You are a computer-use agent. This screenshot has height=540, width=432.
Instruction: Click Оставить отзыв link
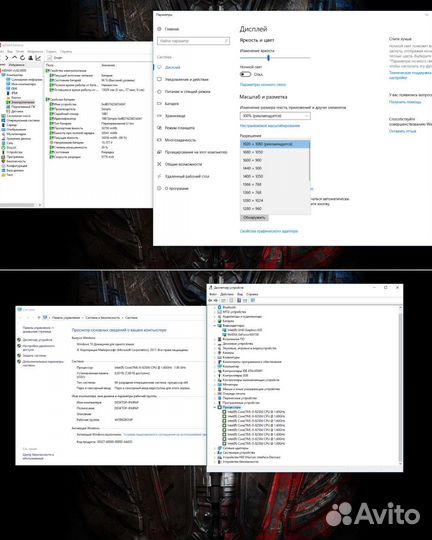coord(402,131)
